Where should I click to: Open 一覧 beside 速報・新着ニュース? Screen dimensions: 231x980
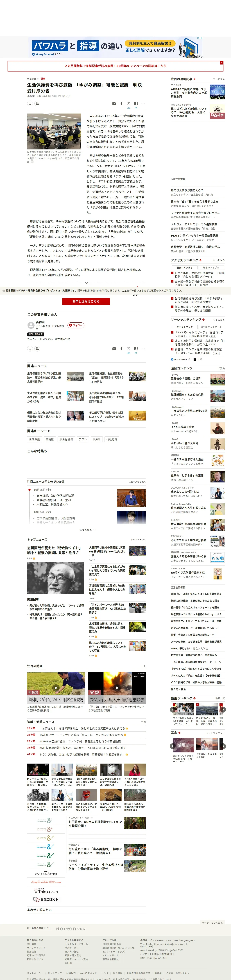[x=143, y=722]
